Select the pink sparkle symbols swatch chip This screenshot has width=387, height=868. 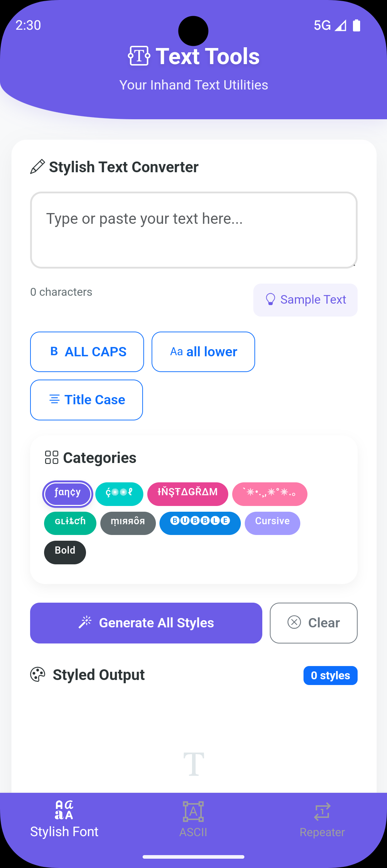coord(269,494)
